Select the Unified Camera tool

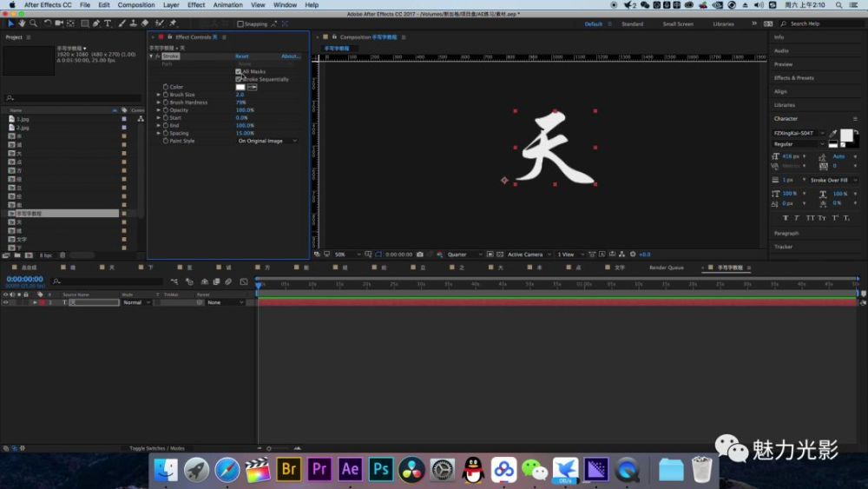pos(59,23)
